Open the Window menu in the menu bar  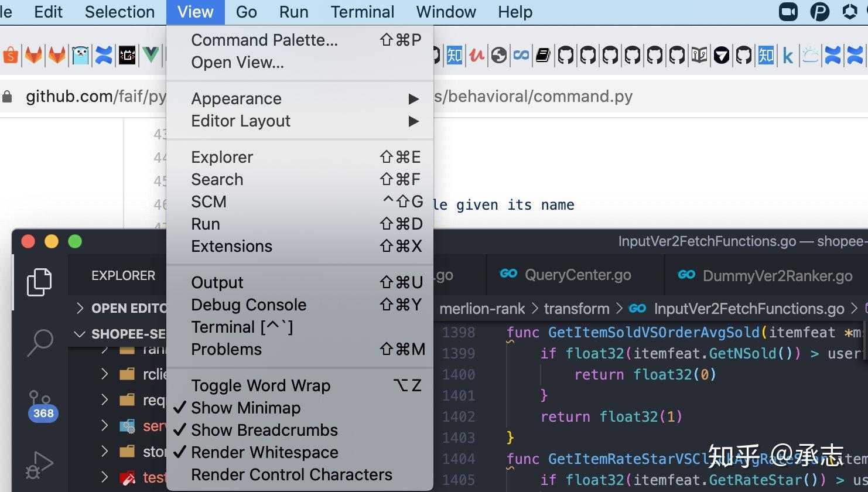click(446, 12)
